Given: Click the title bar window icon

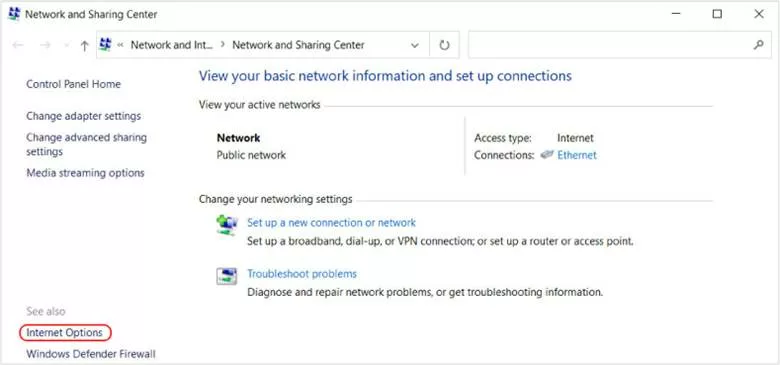Looking at the screenshot, I should coord(14,14).
